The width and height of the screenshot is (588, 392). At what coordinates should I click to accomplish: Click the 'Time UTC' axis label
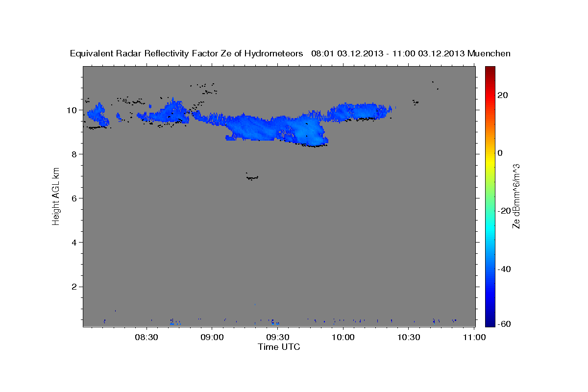(x=279, y=347)
